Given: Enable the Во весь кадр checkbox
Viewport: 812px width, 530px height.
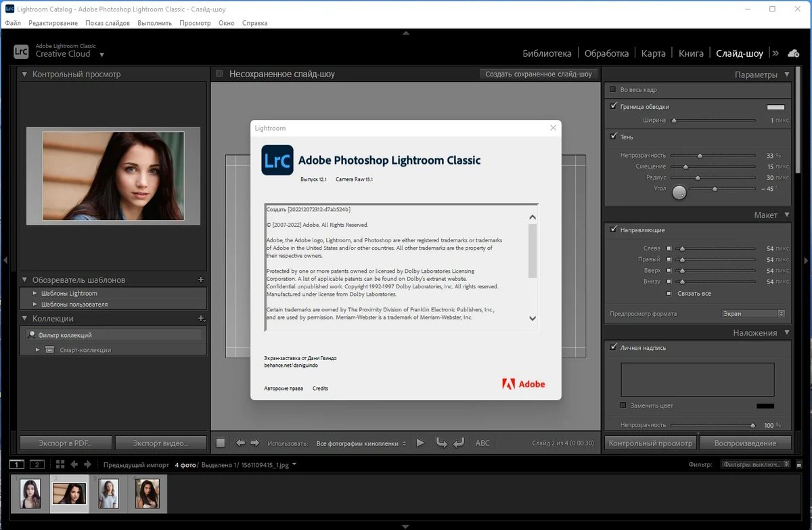Looking at the screenshot, I should 613,89.
